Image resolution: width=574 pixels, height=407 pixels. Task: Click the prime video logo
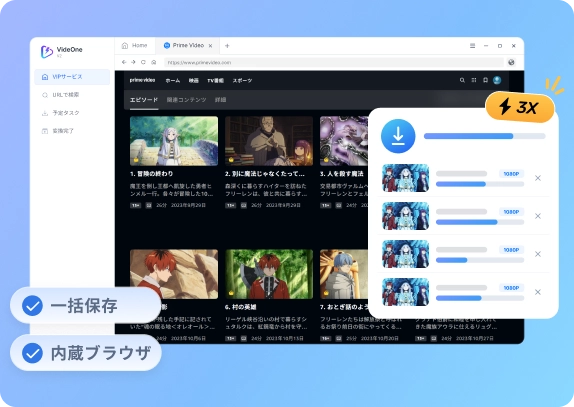142,80
